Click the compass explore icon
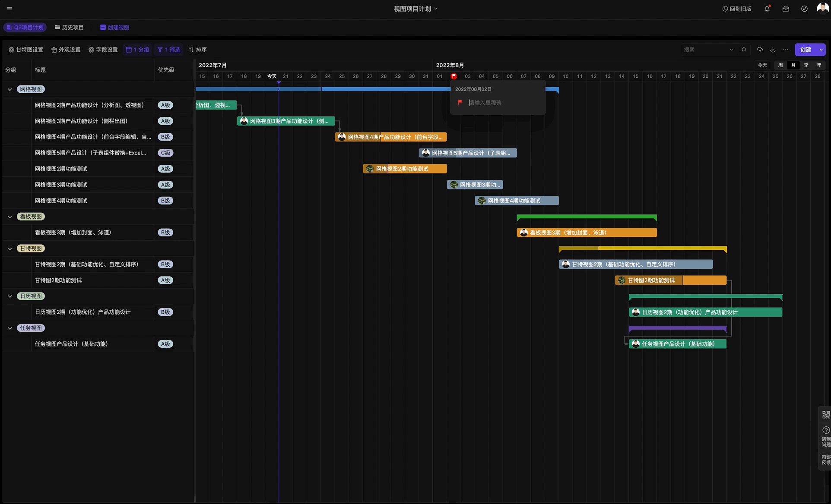 tap(804, 9)
